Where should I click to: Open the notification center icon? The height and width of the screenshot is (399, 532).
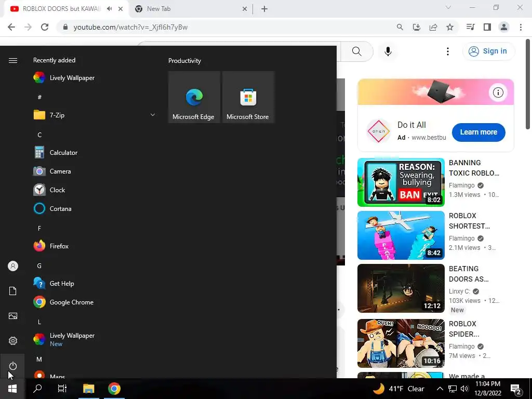point(516,389)
